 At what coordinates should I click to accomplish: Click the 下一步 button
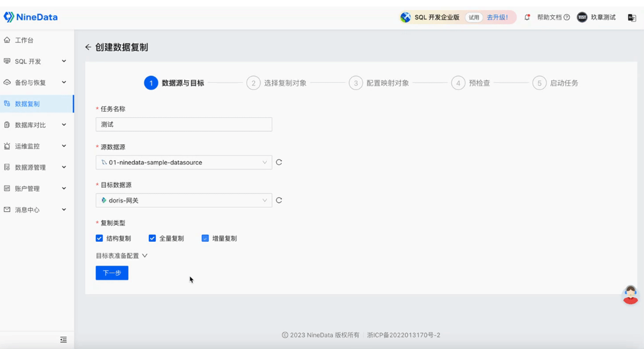(112, 273)
